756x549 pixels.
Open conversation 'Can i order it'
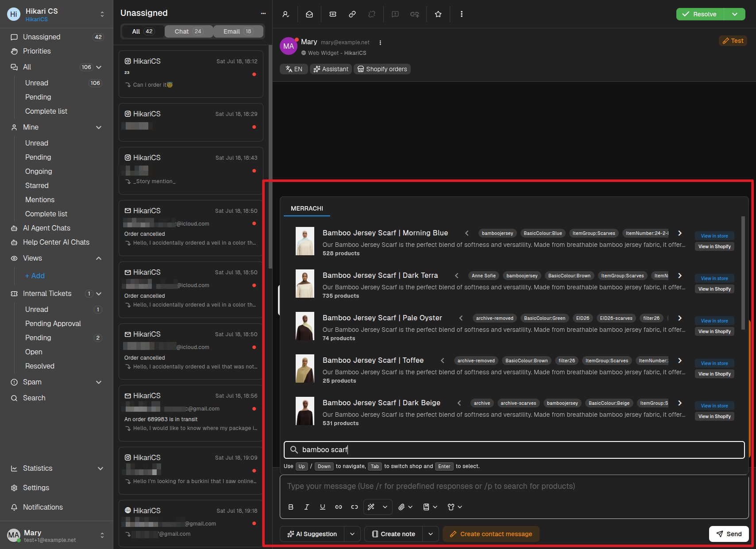[x=191, y=74]
